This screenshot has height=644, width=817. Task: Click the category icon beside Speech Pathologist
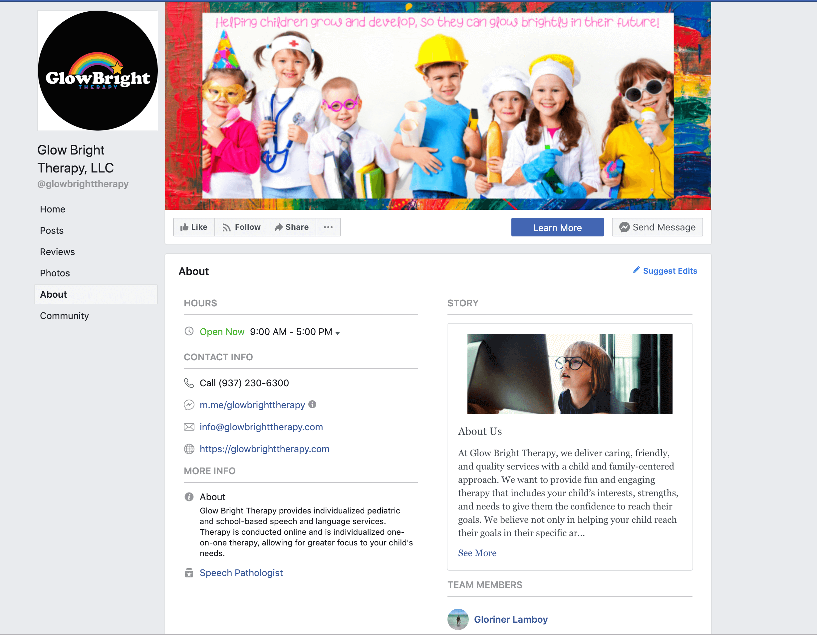(189, 573)
